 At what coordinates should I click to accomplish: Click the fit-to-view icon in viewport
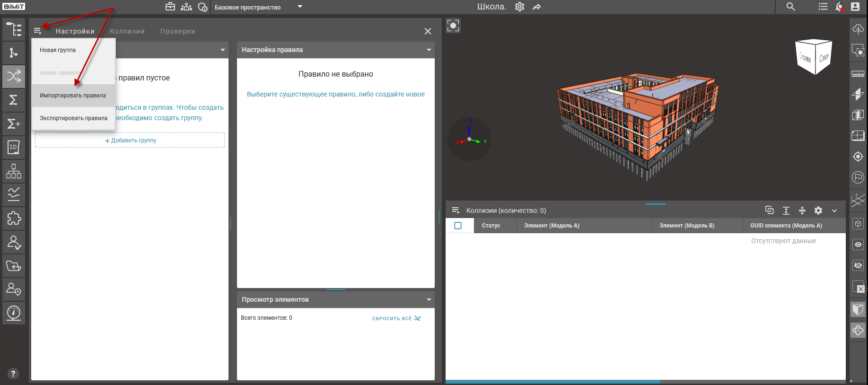453,26
